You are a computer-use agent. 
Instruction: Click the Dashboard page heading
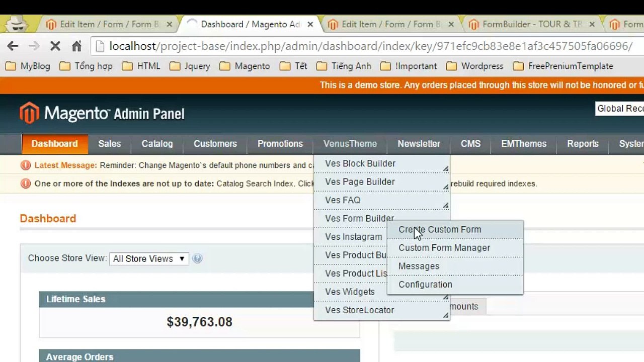[48, 219]
